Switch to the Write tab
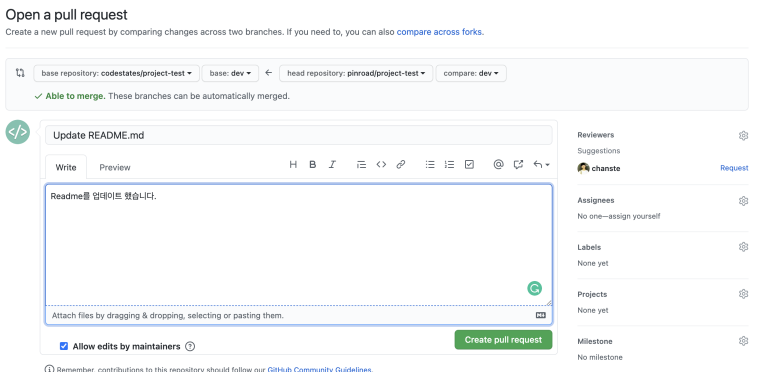The image size is (773, 372). [x=66, y=167]
